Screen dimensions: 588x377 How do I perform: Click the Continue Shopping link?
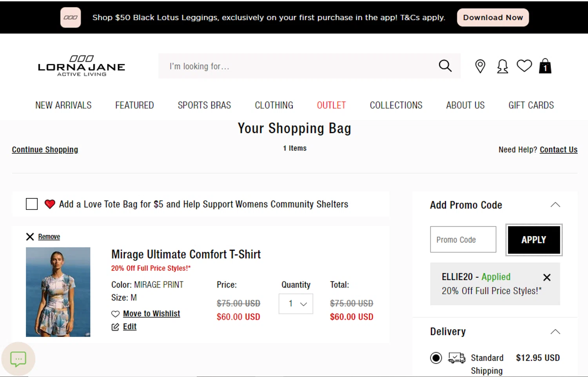point(45,149)
